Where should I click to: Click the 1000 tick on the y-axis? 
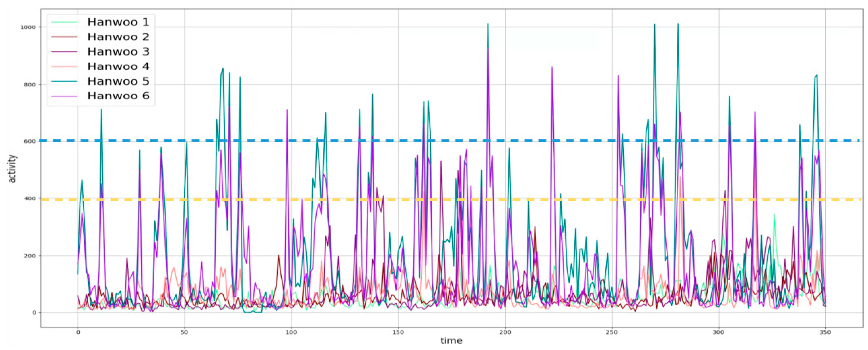click(x=29, y=27)
